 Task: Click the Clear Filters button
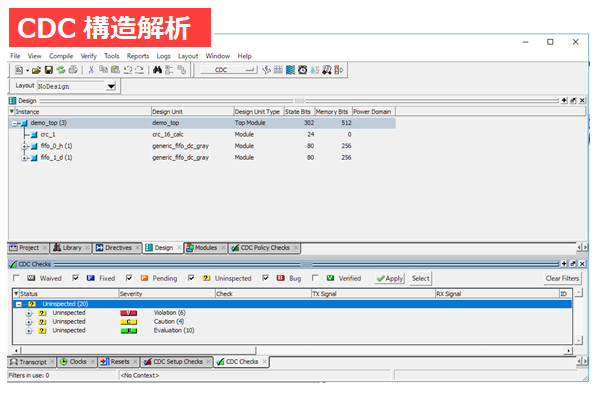[562, 278]
